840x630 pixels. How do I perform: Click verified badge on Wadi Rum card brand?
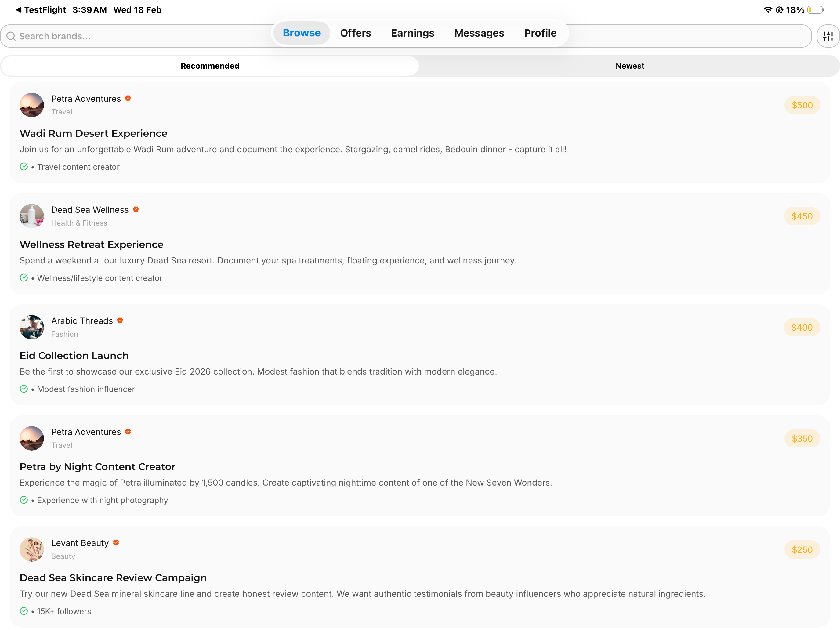[x=128, y=98]
